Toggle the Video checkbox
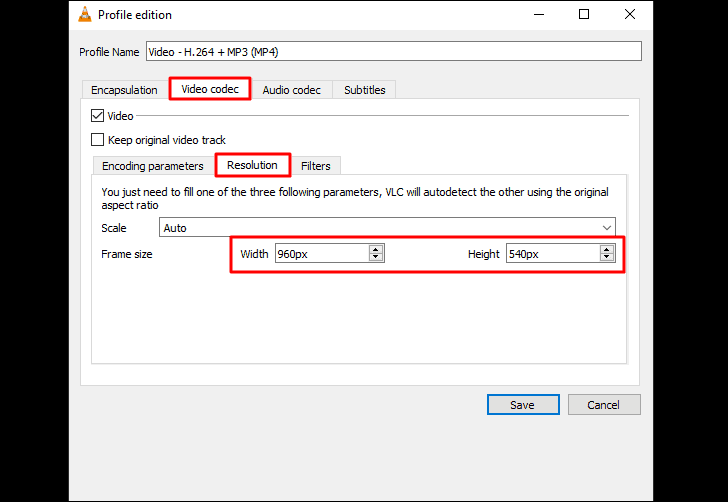 click(98, 116)
